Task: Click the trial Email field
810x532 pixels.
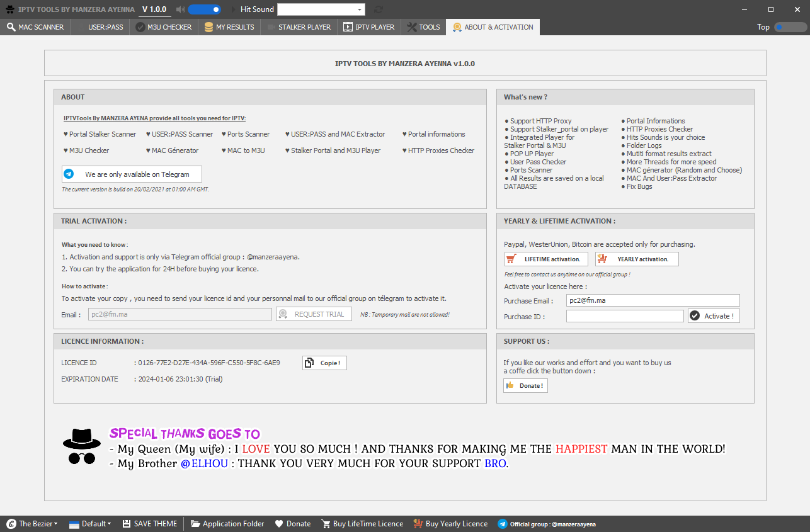Action: (x=180, y=314)
